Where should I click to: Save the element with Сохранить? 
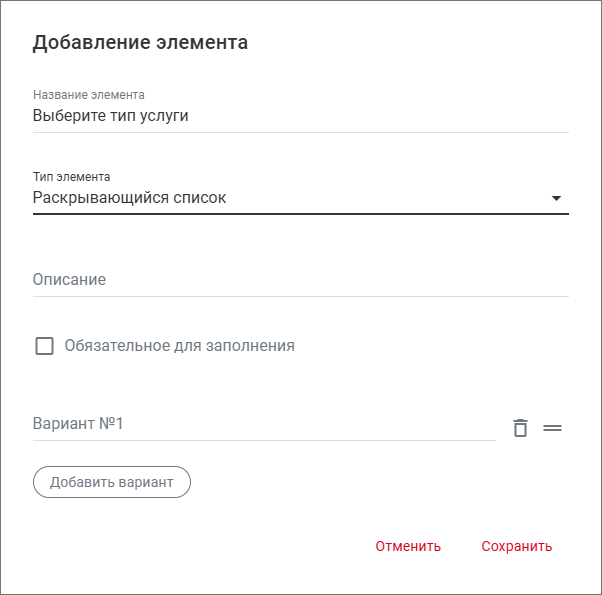coord(516,546)
